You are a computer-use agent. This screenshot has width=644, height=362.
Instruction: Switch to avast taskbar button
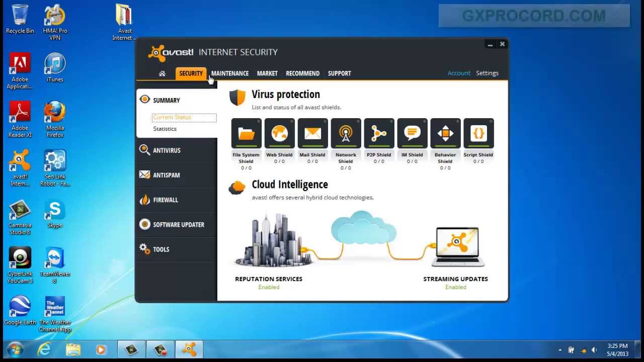[x=189, y=349]
